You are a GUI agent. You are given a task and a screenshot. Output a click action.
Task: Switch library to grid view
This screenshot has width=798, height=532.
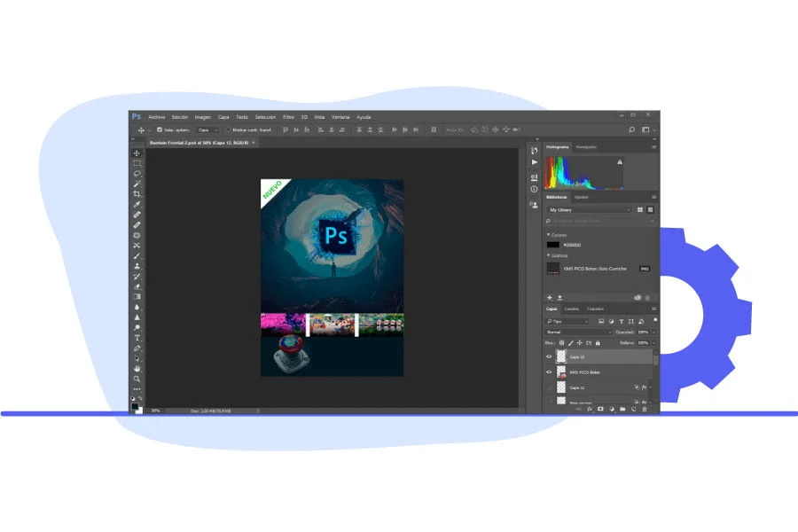click(640, 210)
